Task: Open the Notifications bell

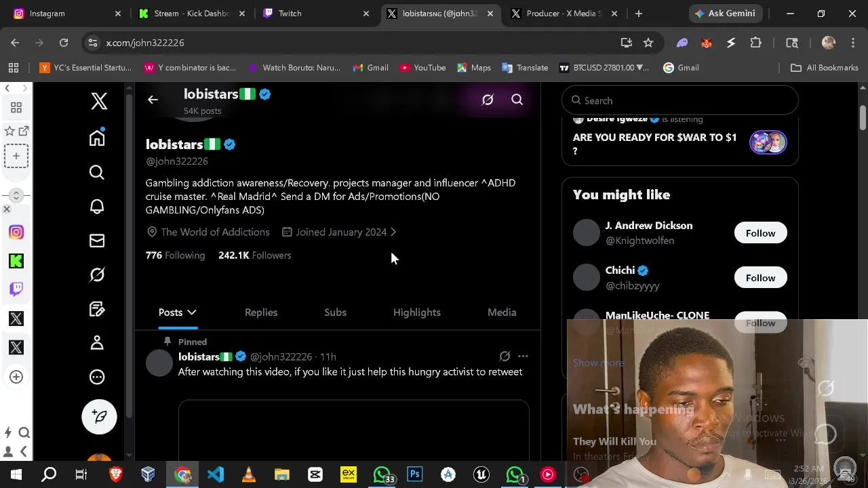Action: 97,207
